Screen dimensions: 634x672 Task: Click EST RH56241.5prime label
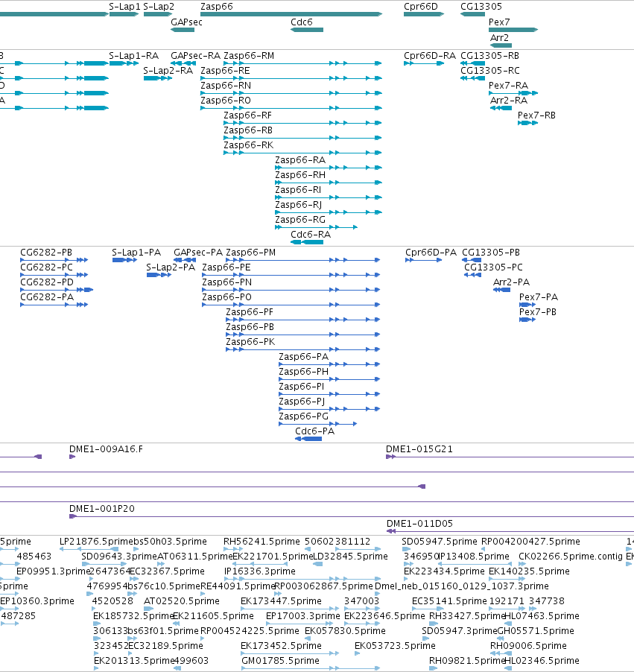tap(261, 542)
